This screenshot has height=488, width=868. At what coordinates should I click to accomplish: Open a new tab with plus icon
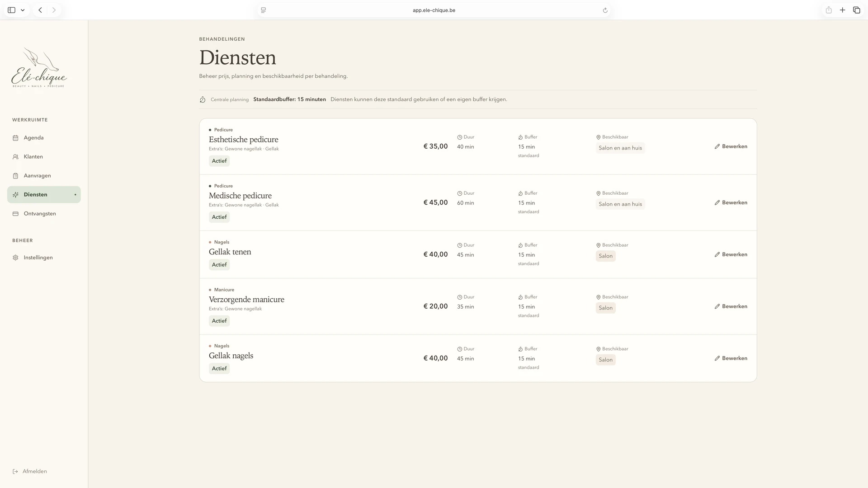pyautogui.click(x=843, y=10)
